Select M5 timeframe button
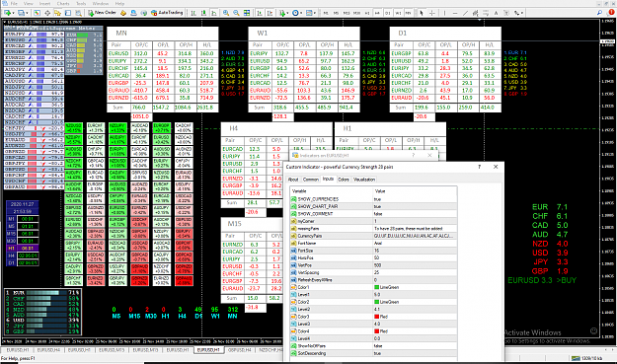Screen dimensions: 617x364 tap(336, 13)
